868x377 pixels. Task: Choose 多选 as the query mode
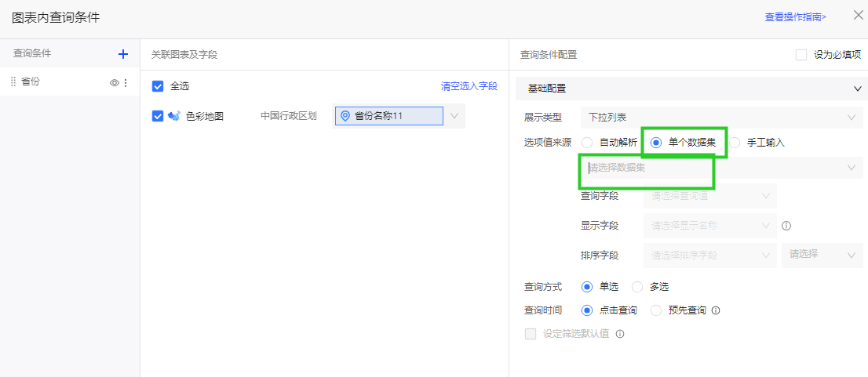click(x=637, y=287)
